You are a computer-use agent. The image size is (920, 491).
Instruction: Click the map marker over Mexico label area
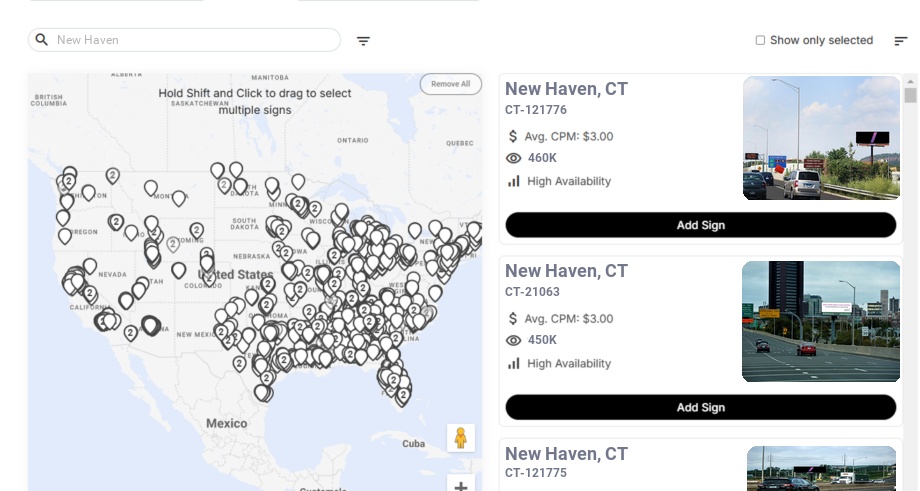pos(263,392)
